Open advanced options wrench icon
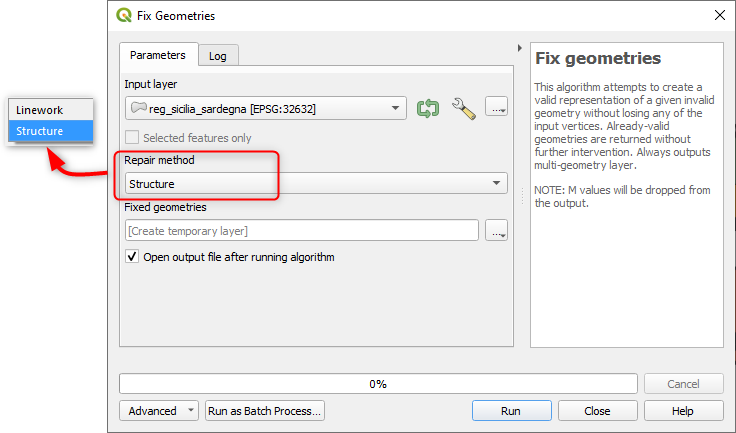 point(463,108)
